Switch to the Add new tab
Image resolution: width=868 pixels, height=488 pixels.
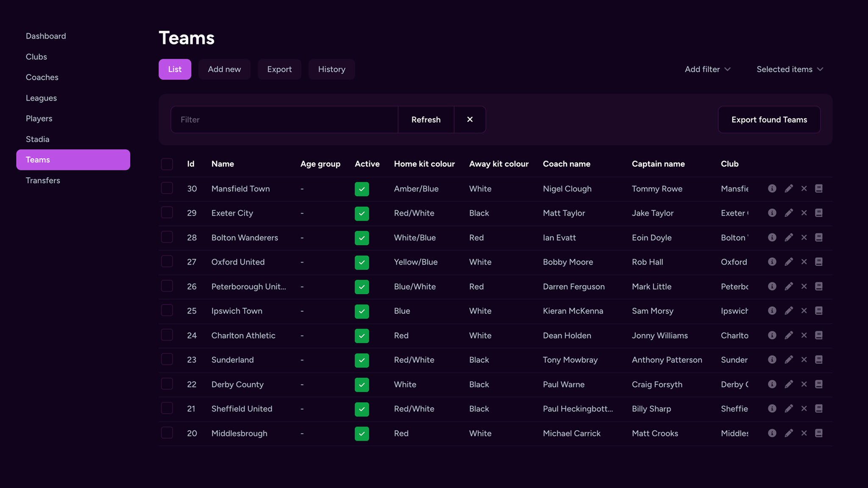coord(224,69)
